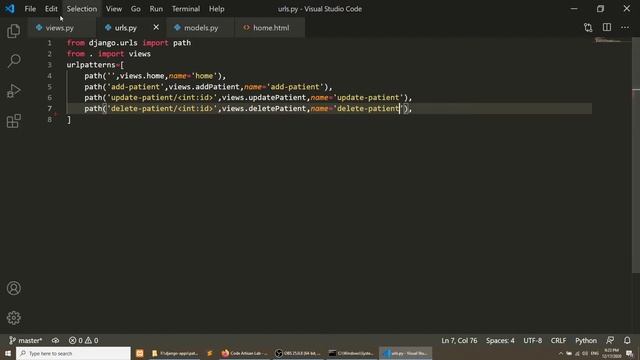Click the code minimap preview
This screenshot has height=360, width=640.
[x=612, y=41]
